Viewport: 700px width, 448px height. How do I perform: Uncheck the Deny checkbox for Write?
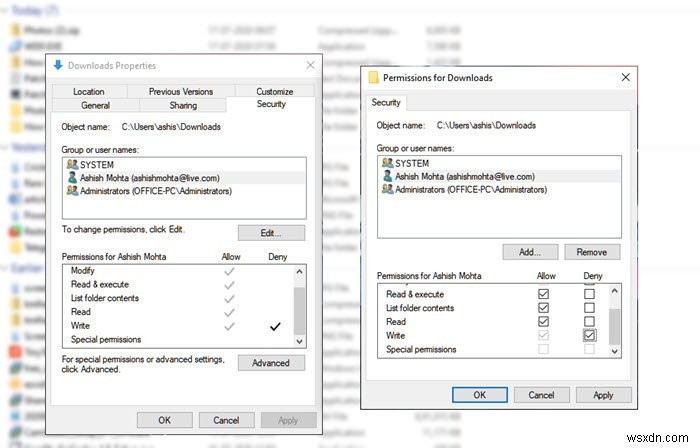pos(589,336)
